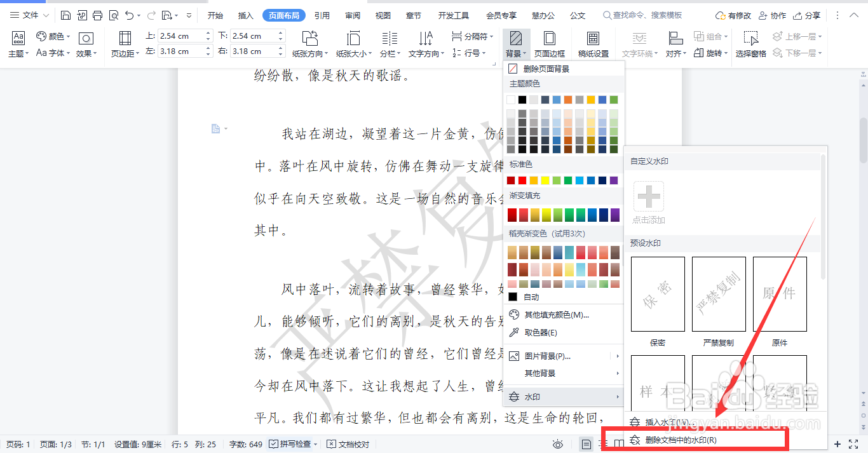Increase right margin 右 stepper up
The image size is (868, 453).
(x=281, y=48)
